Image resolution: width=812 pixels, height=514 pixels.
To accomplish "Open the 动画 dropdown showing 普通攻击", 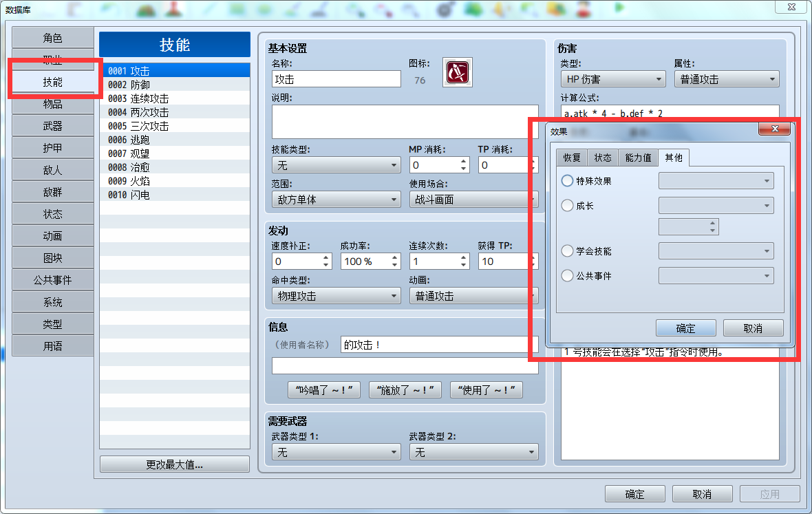I will 473,296.
